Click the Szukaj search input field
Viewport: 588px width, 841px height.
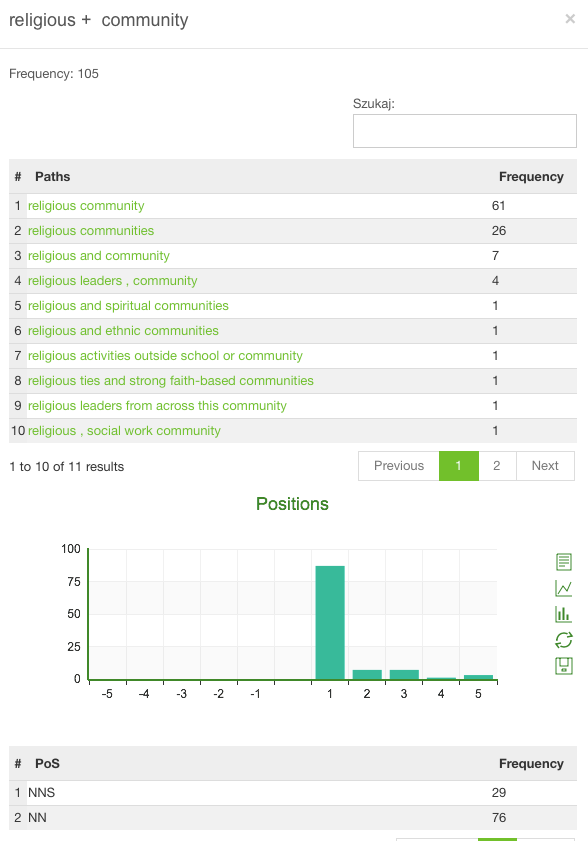465,131
